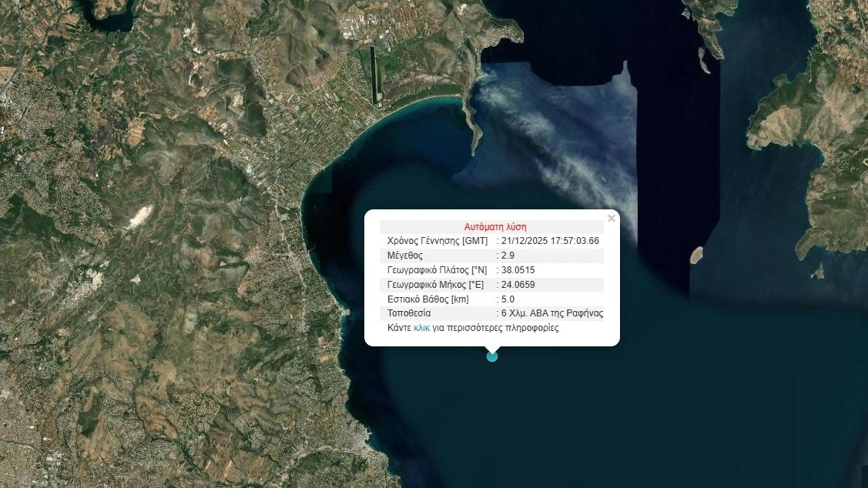
Task: Click the longitude value 24.0659
Action: [x=518, y=285]
